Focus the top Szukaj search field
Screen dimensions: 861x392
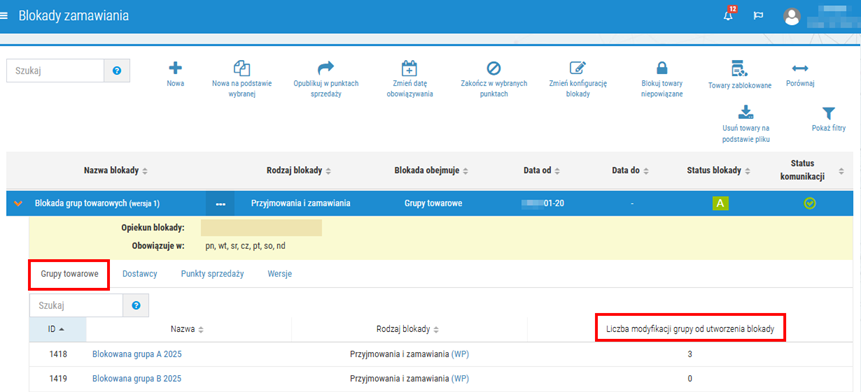(x=55, y=71)
